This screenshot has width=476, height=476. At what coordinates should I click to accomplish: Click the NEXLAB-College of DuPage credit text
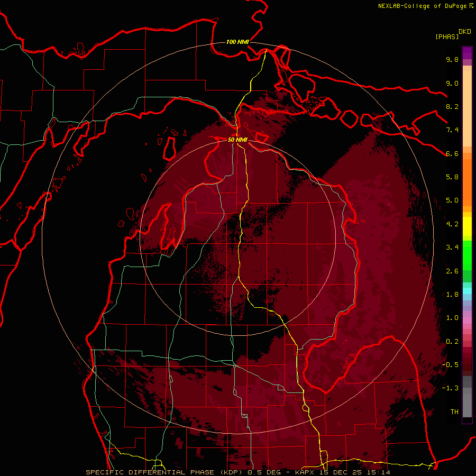coord(422,6)
